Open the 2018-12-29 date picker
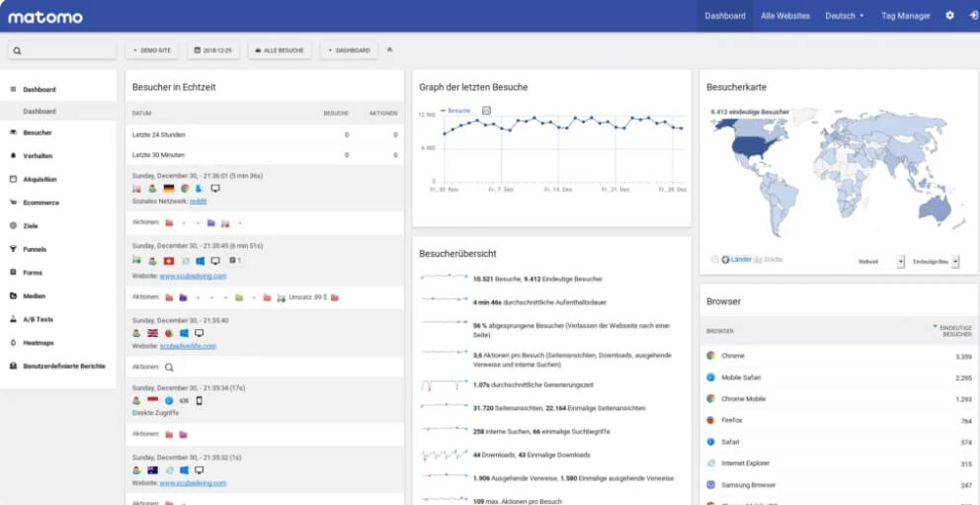This screenshot has width=980, height=505. pos(213,50)
